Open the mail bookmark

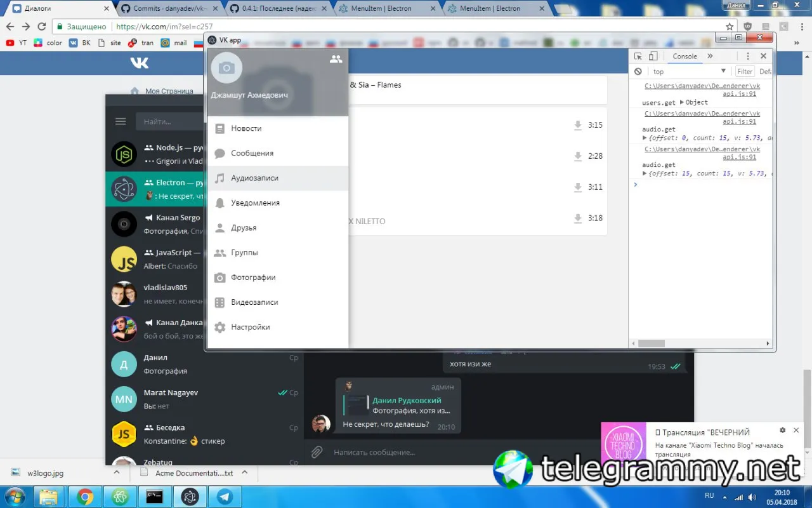coord(173,43)
